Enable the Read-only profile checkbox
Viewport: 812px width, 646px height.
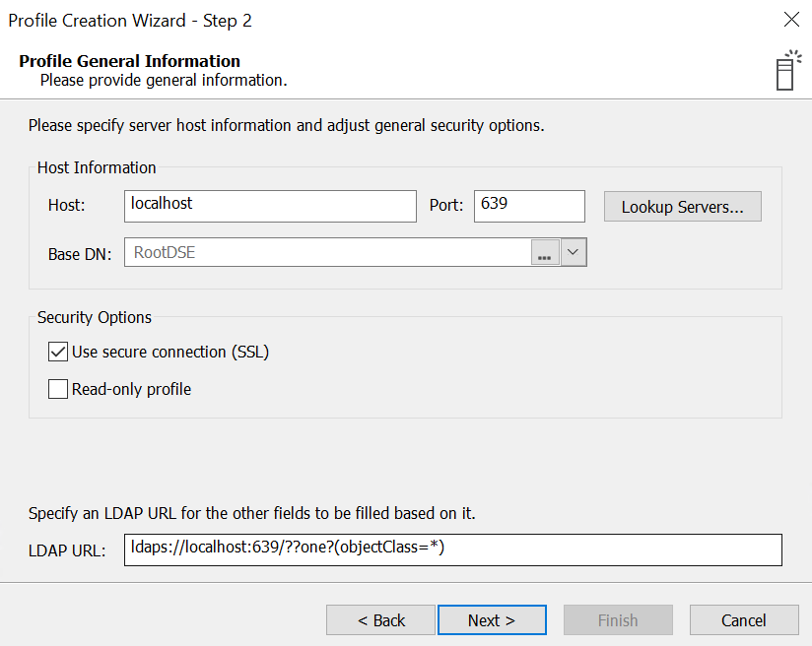[x=58, y=389]
